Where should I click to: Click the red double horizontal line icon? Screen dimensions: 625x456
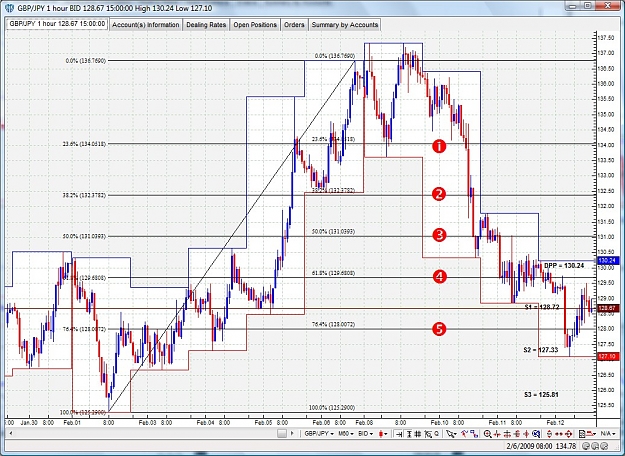tap(507, 434)
